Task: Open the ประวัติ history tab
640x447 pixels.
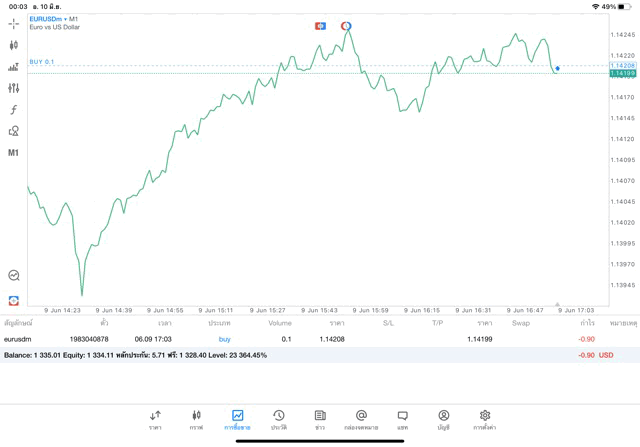Action: coord(278,419)
